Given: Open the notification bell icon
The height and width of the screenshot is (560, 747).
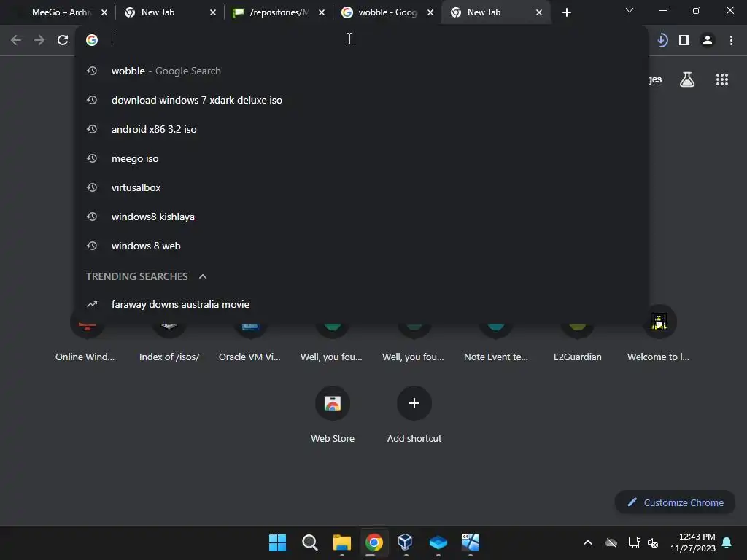Looking at the screenshot, I should point(727,542).
